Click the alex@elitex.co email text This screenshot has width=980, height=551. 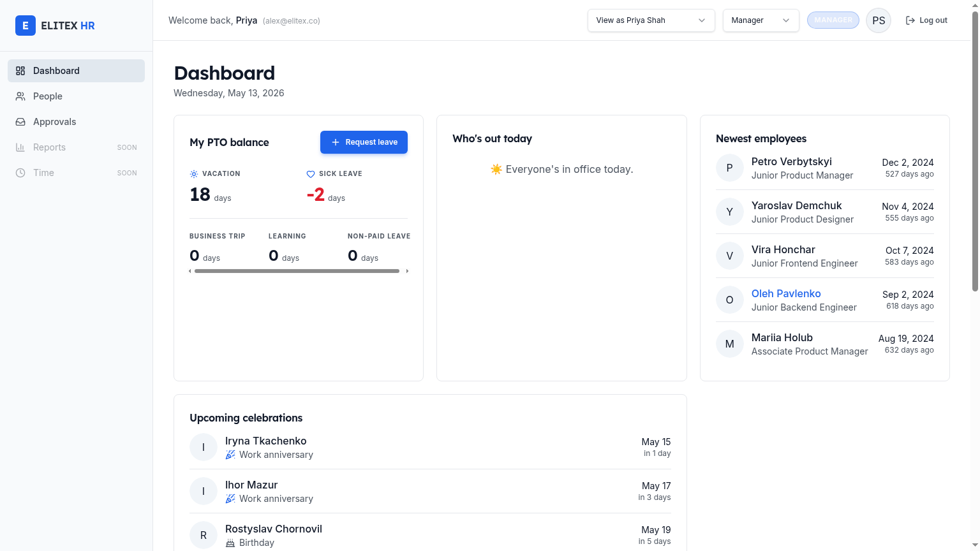coord(292,21)
